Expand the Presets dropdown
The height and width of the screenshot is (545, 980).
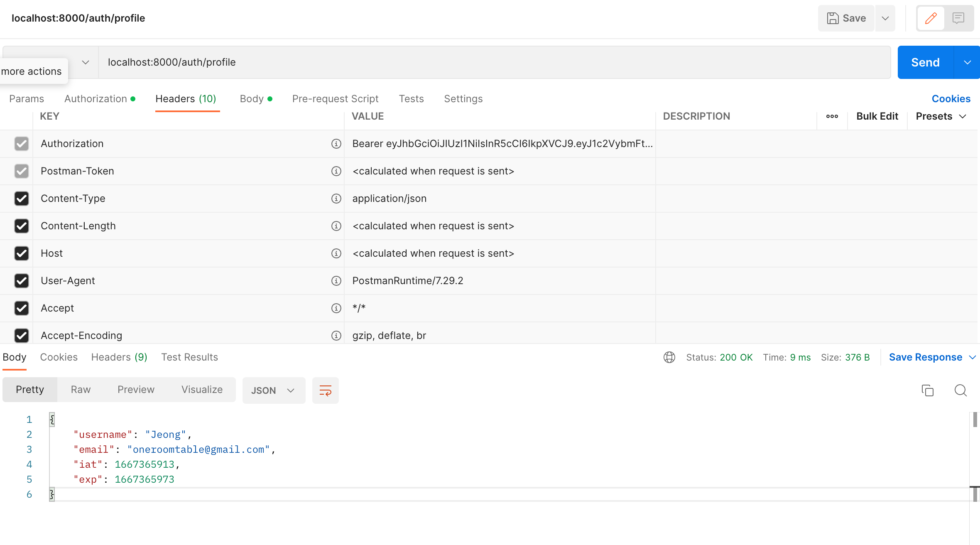coord(941,116)
